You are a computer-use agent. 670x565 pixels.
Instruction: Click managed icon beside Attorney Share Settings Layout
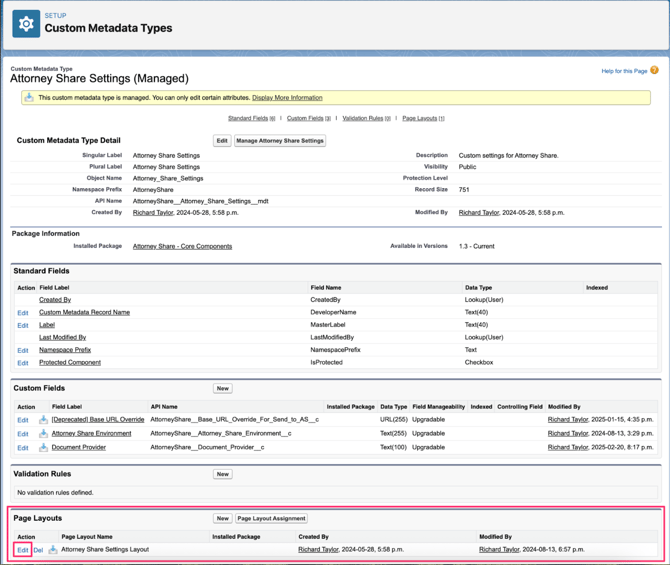(x=53, y=550)
